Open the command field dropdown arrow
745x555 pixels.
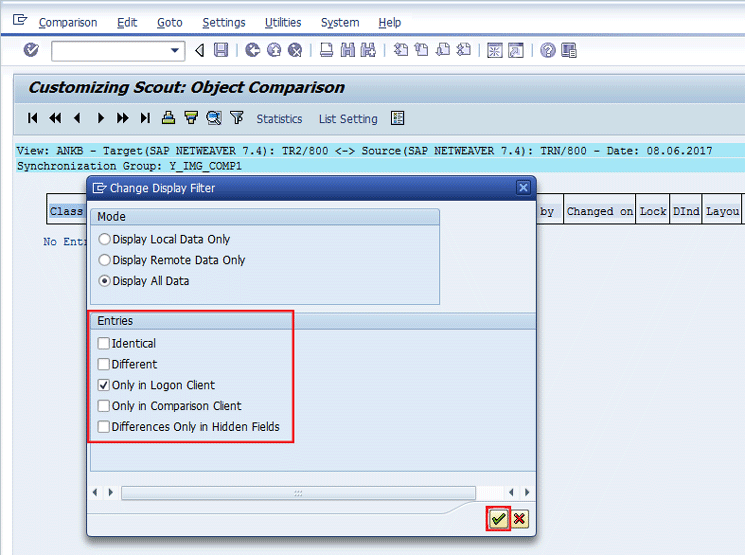tap(176, 50)
